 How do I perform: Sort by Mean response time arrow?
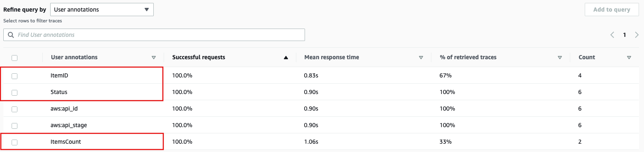[421, 58]
